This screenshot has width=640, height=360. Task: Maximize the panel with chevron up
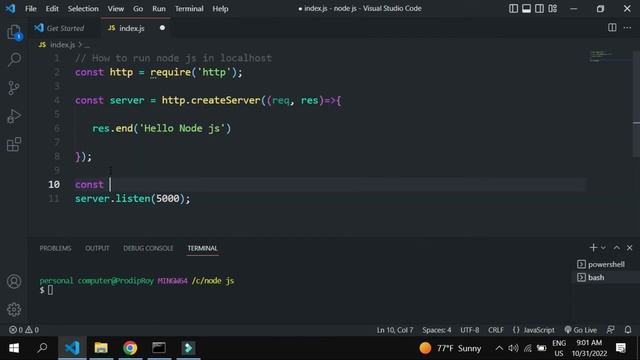click(617, 248)
